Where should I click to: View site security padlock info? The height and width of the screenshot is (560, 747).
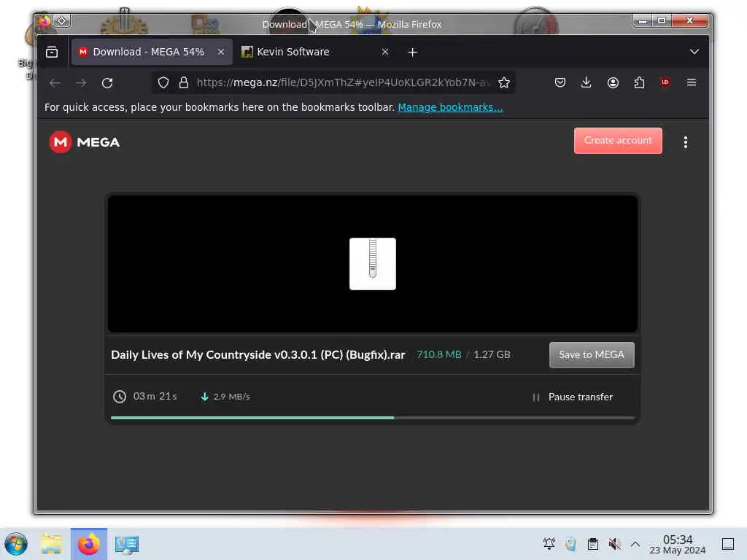183,82
